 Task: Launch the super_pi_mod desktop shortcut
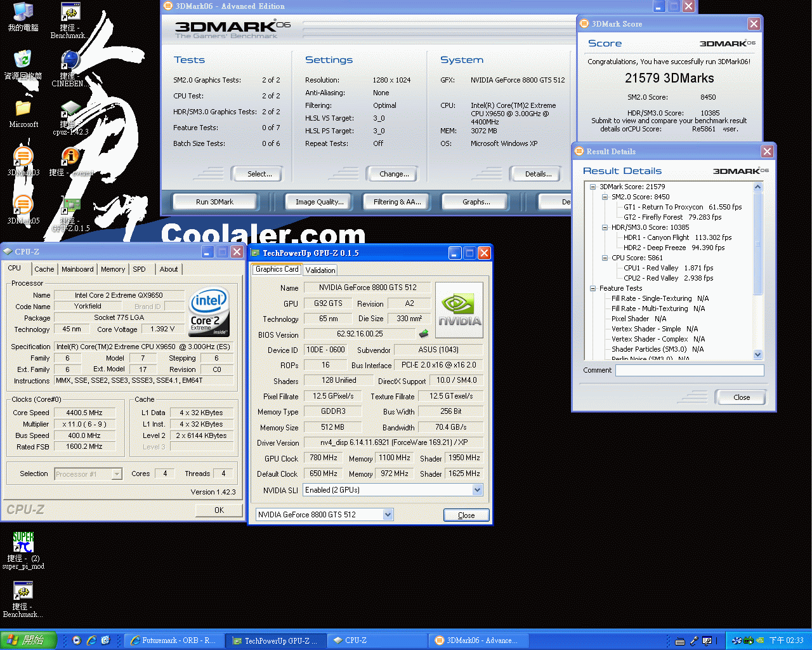click(x=23, y=551)
